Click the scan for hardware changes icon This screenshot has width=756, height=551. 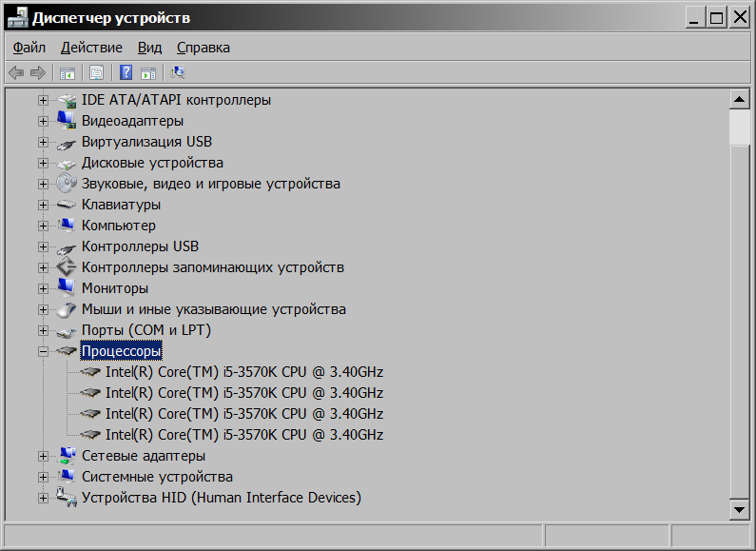178,72
